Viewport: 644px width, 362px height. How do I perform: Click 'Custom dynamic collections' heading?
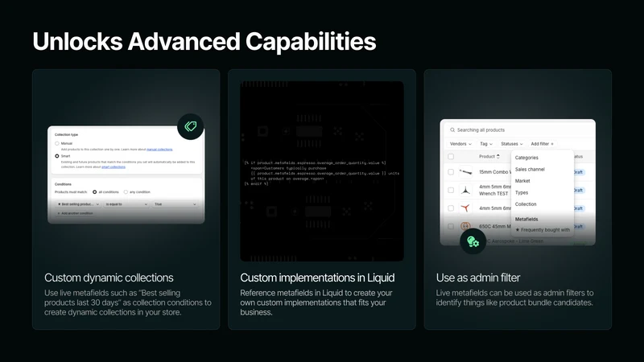tap(109, 278)
